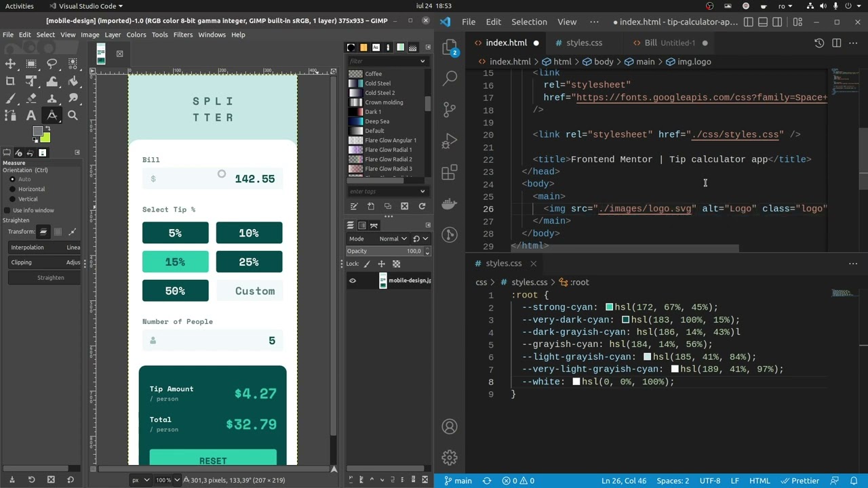Open Activities overview
The width and height of the screenshot is (868, 488).
19,6
